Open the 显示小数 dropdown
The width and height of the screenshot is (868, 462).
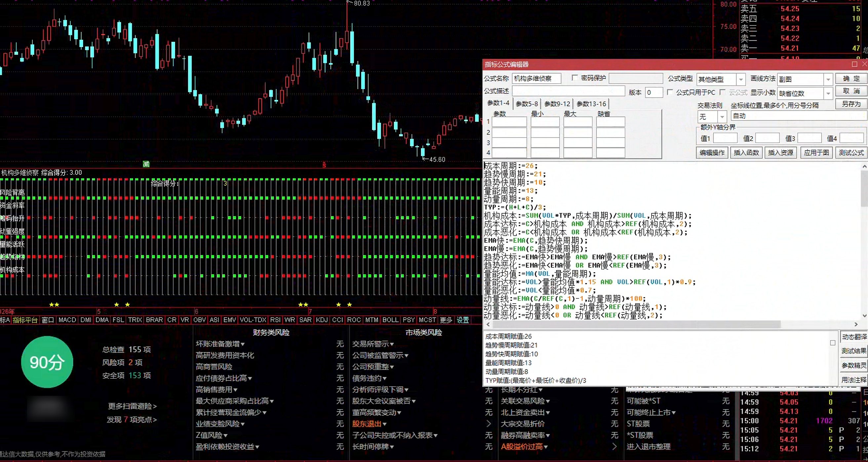(x=828, y=93)
